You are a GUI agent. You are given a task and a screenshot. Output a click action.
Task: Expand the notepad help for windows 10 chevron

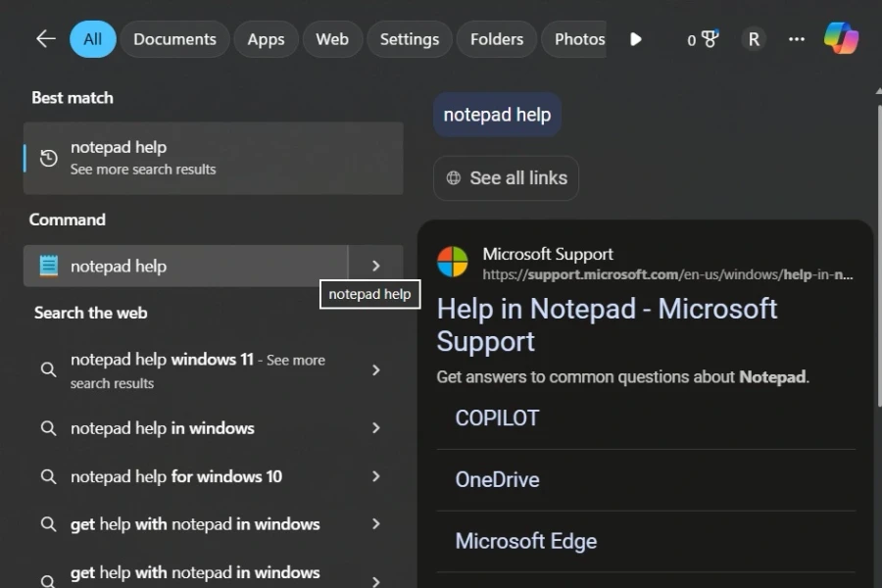376,476
